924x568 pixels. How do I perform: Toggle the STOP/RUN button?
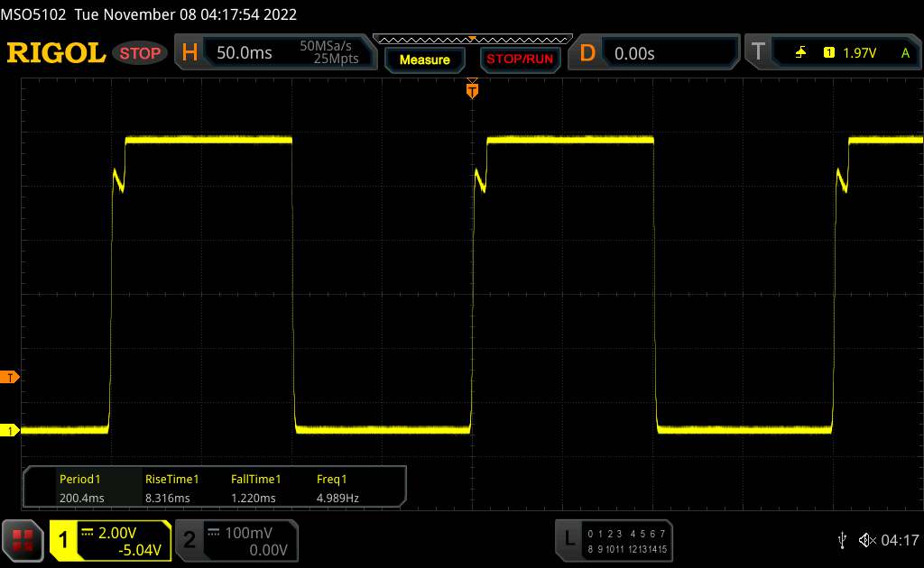tap(520, 60)
